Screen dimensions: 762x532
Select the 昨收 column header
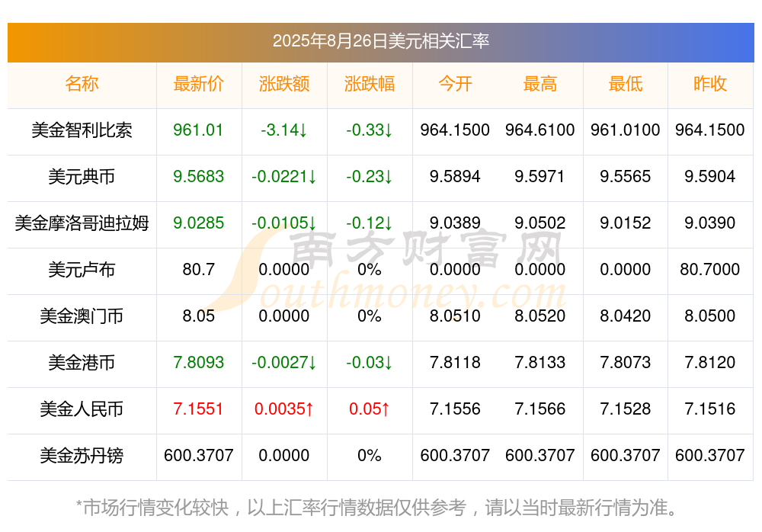(710, 84)
